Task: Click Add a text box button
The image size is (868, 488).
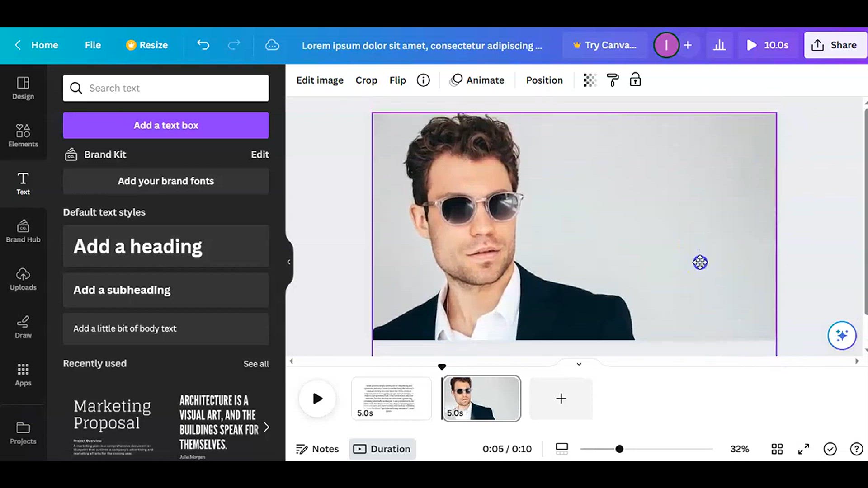Action: point(166,125)
